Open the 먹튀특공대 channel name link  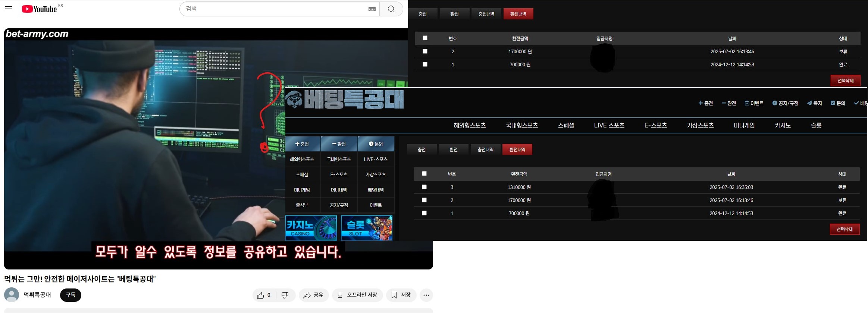coord(37,295)
